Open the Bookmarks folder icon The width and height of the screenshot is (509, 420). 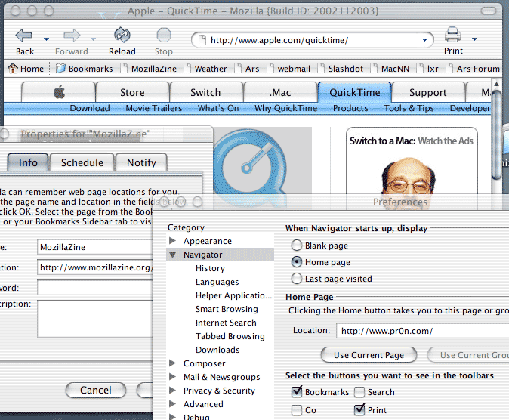coord(60,69)
